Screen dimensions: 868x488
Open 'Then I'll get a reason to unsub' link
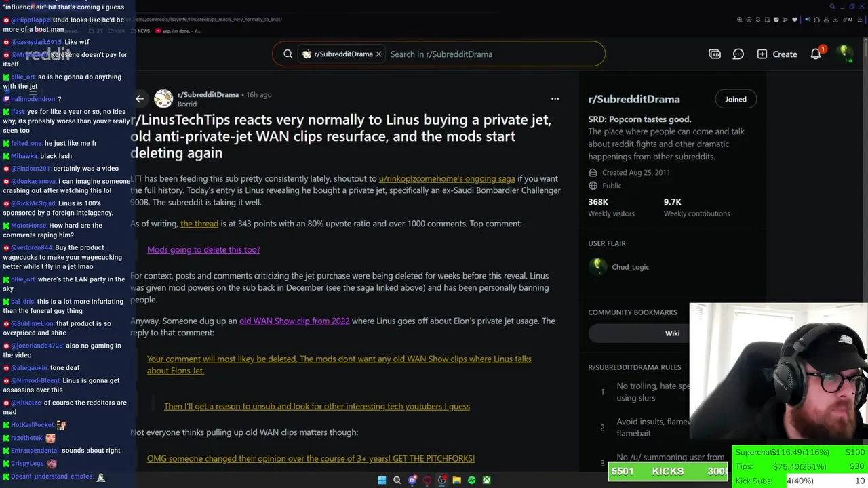[x=317, y=407]
